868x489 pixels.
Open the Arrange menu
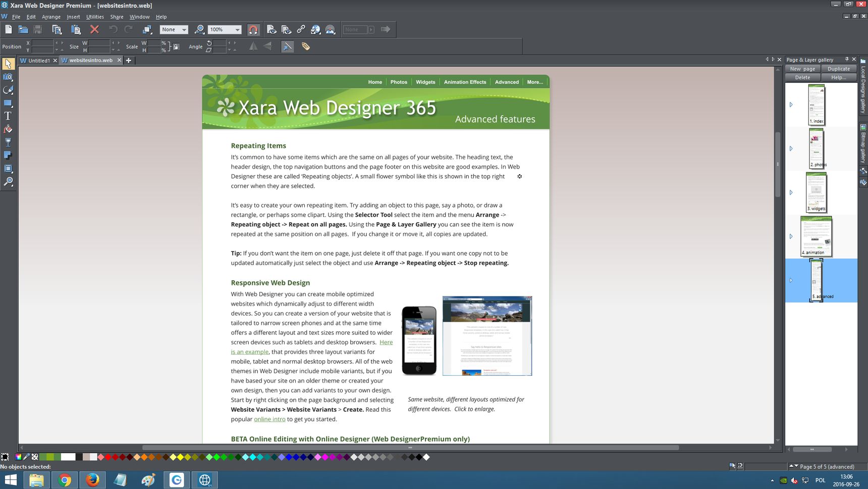coord(51,17)
